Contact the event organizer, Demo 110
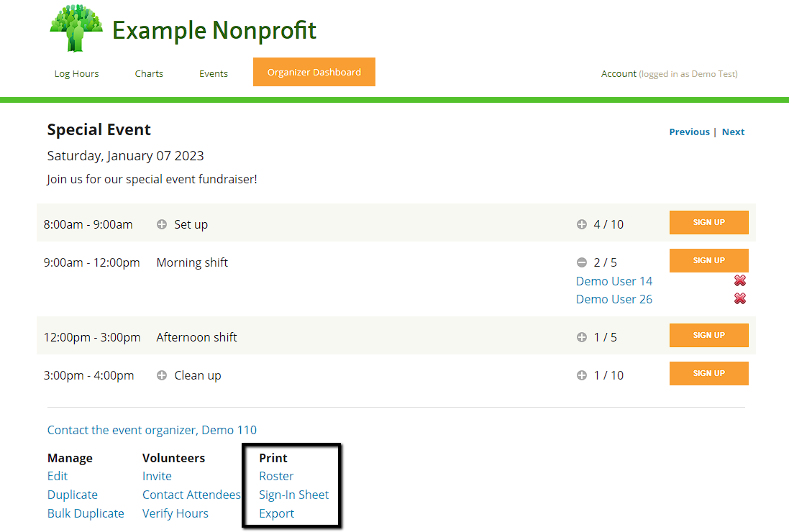The image size is (789, 532). click(x=152, y=430)
